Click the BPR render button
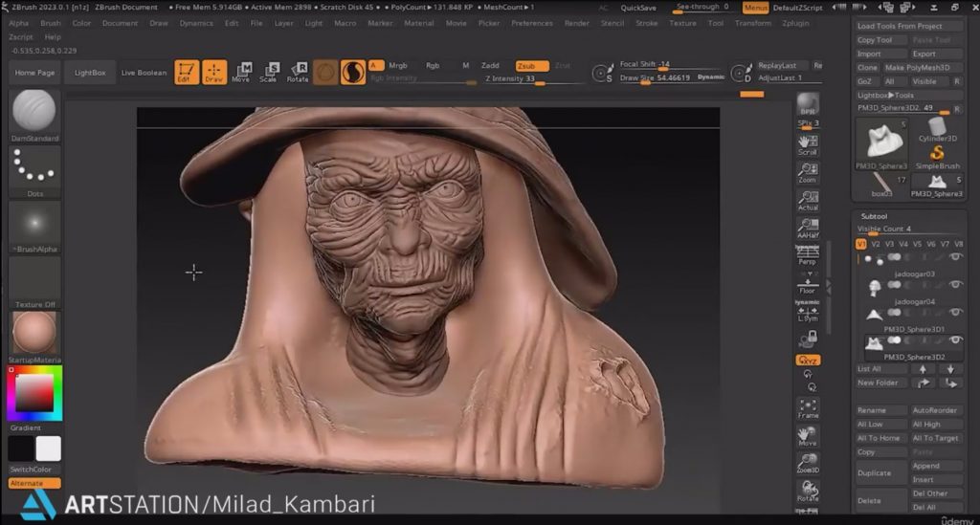 click(x=808, y=103)
